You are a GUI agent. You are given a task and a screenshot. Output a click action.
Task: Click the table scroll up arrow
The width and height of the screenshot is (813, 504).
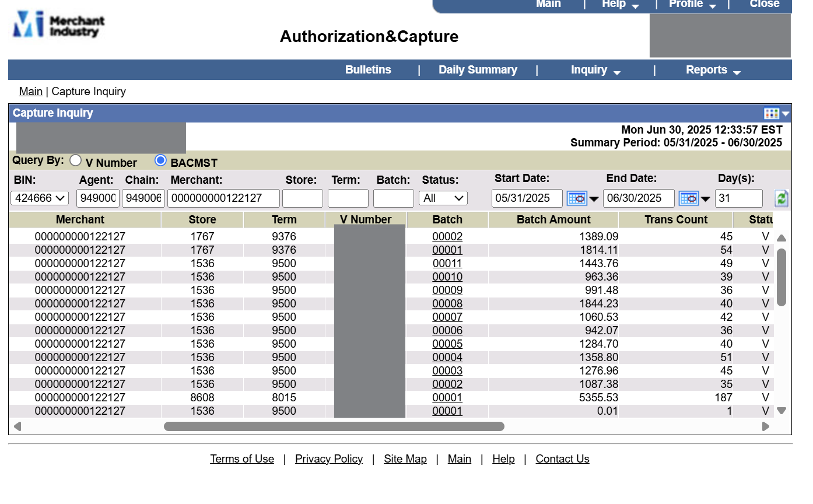(x=782, y=238)
